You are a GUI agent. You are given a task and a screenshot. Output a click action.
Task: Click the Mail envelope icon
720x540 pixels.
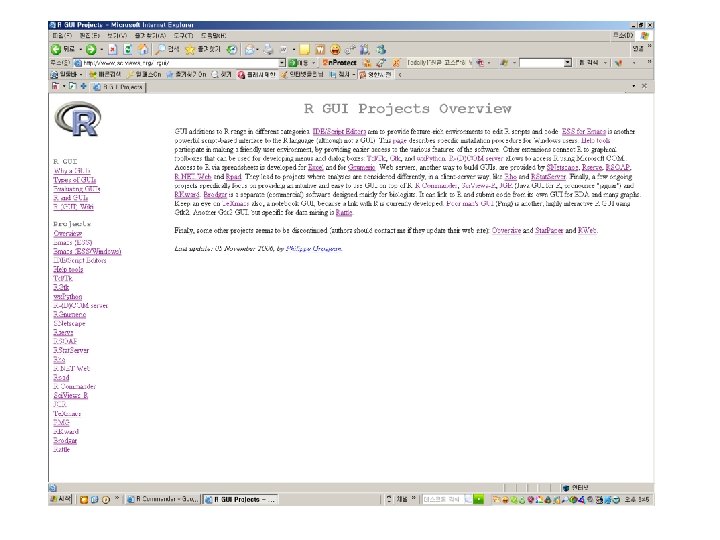coord(249,49)
